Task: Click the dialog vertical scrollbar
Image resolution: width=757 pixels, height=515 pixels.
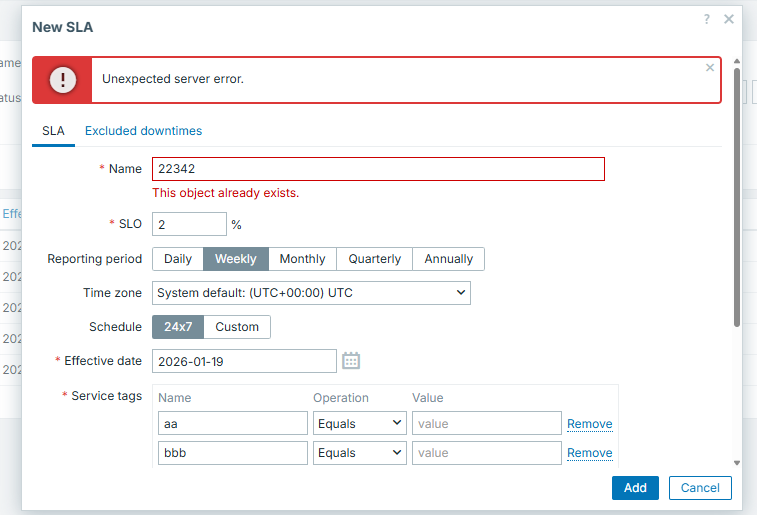Action: point(737,200)
